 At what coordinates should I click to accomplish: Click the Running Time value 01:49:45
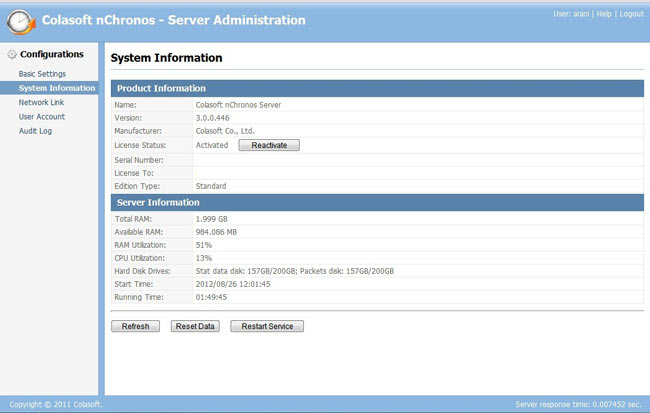211,297
